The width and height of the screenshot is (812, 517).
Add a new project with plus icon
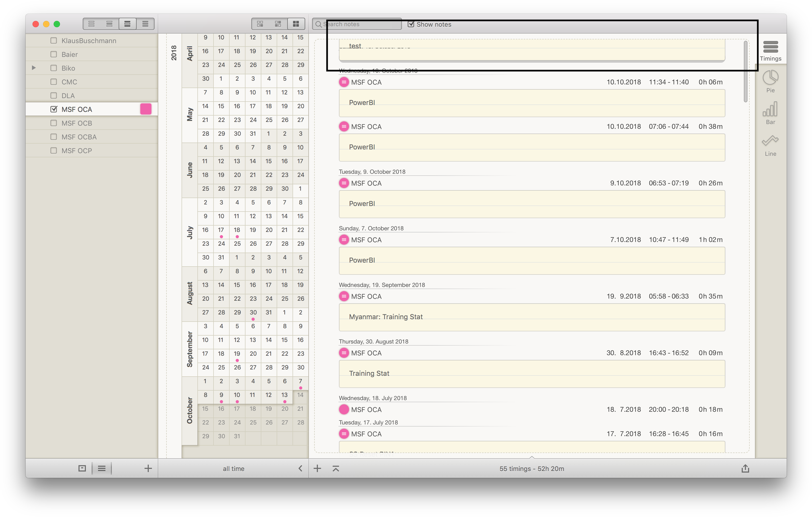click(148, 468)
